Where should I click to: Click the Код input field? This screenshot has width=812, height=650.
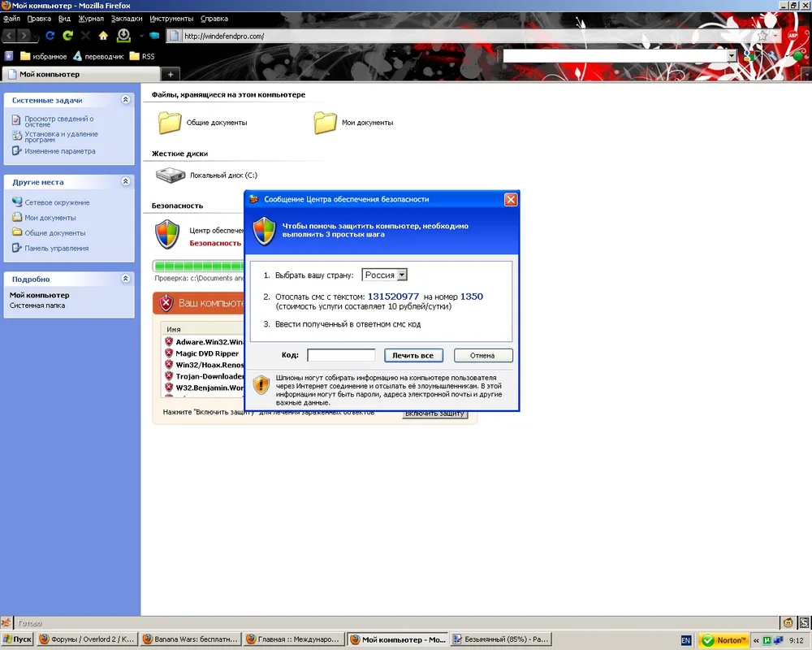(341, 355)
